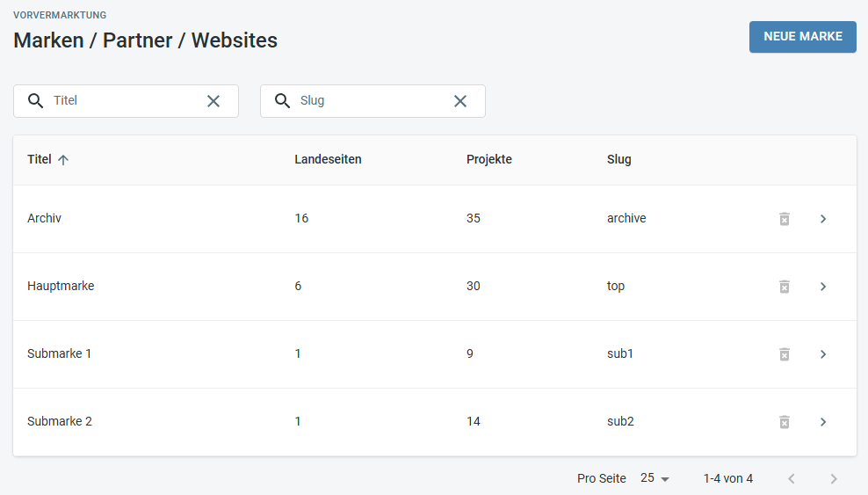Click the NEUE MARKE button
The width and height of the screenshot is (868, 495).
[803, 37]
